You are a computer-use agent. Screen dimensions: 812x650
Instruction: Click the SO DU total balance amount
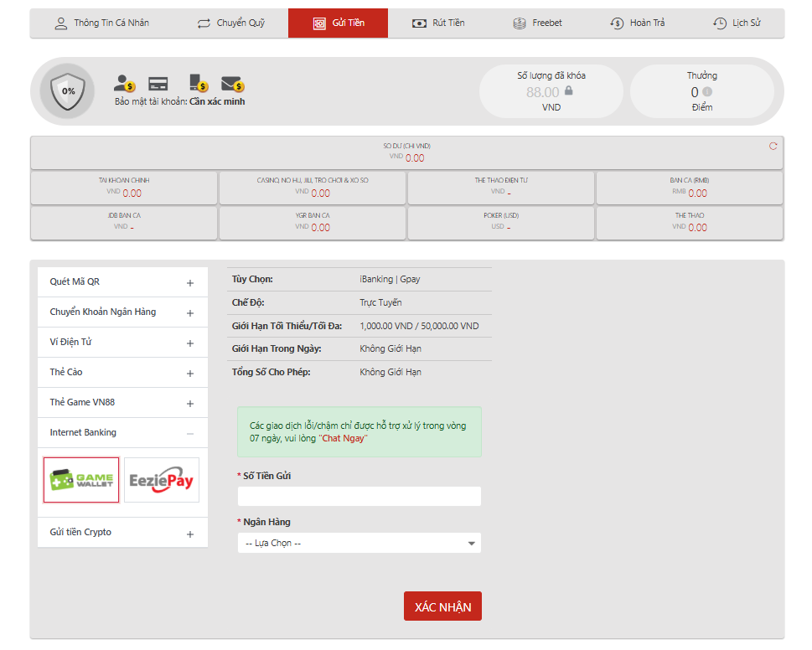tap(415, 158)
